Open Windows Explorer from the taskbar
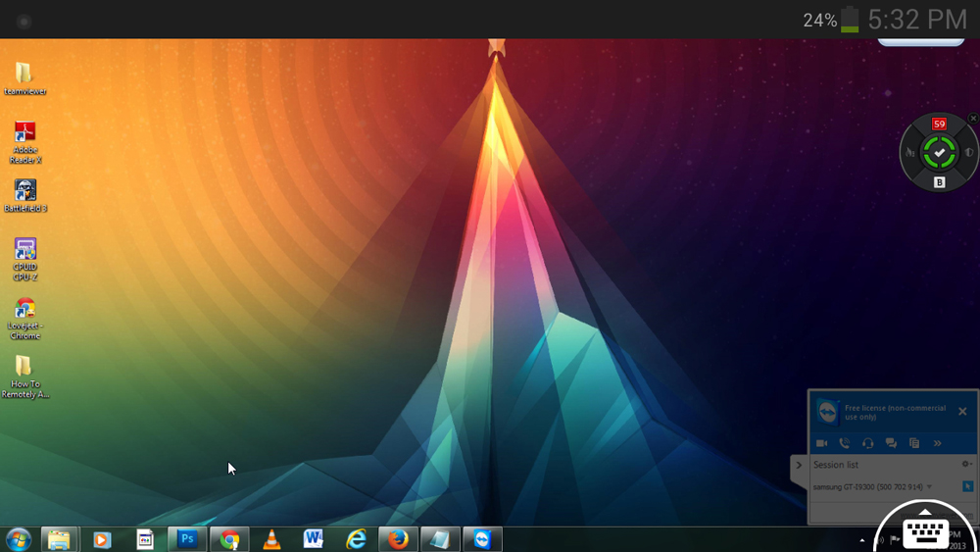 click(x=60, y=539)
